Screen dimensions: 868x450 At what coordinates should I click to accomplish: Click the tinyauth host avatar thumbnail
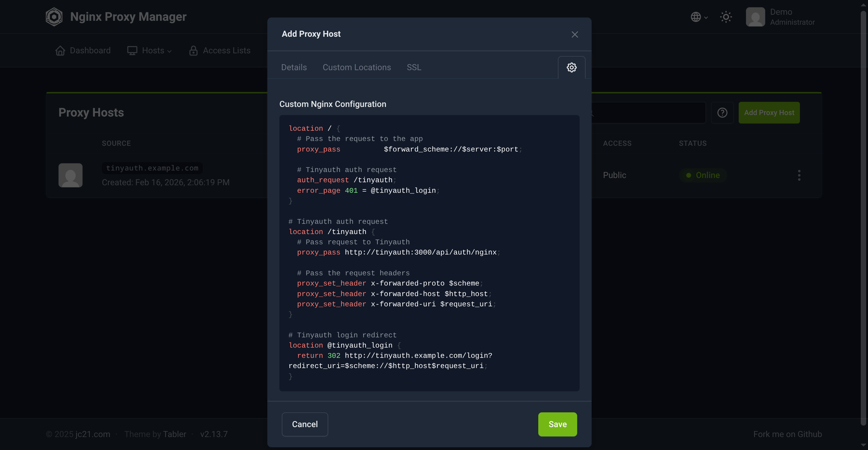[71, 175]
